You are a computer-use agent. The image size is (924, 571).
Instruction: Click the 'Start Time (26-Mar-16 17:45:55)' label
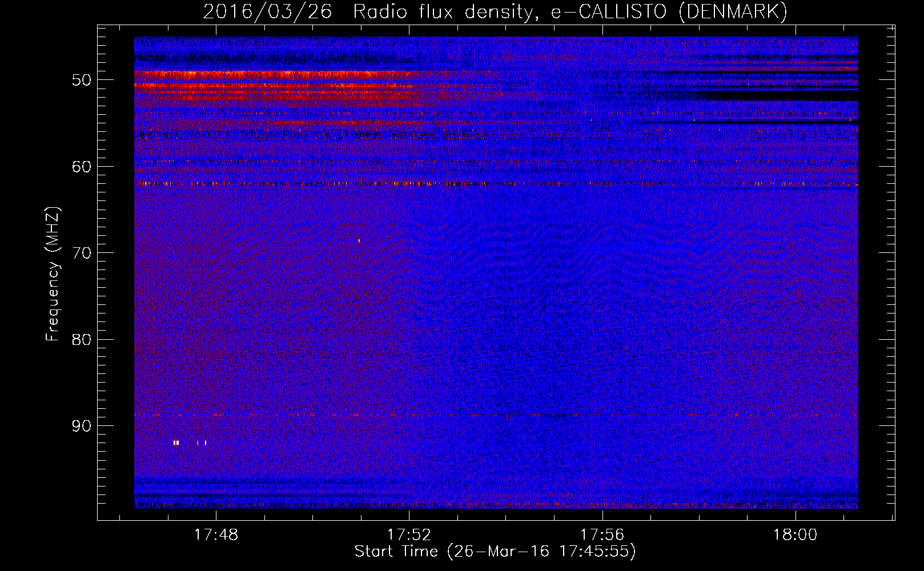point(495,552)
